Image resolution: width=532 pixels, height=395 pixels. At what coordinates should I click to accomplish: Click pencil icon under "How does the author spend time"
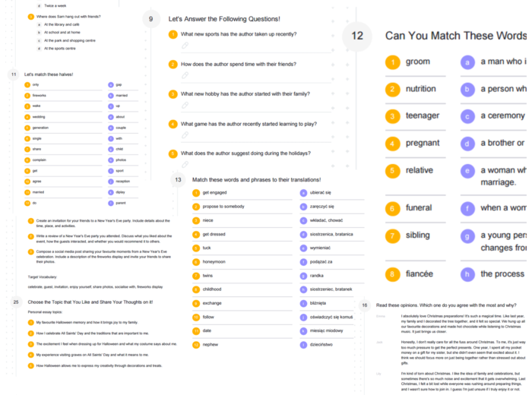[x=185, y=75]
